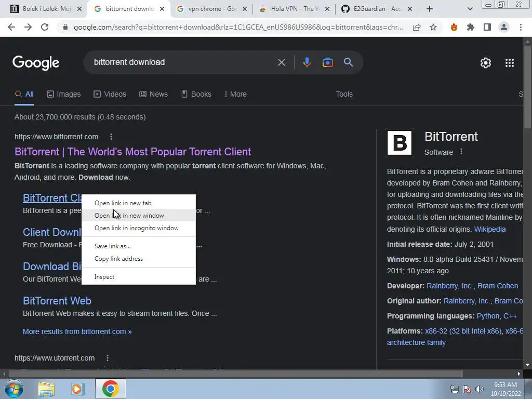Open the search Tools options
Viewport: 532px width, 399px height.
[x=344, y=94]
